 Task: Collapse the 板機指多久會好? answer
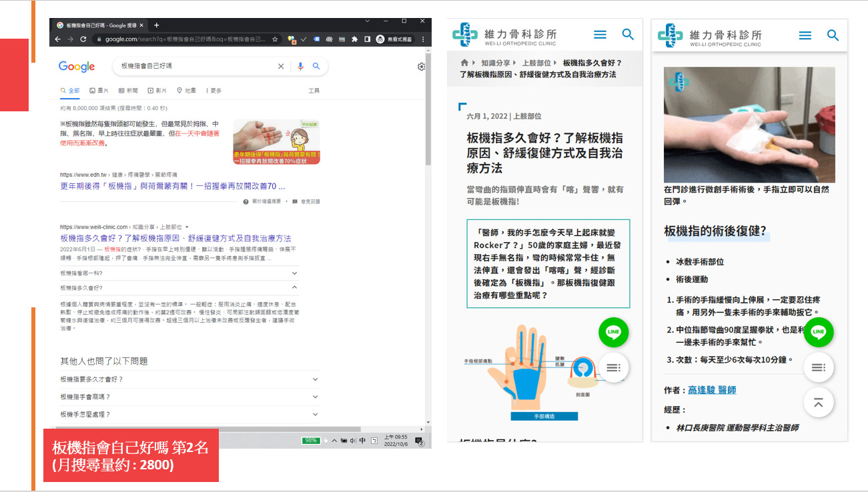pyautogui.click(x=179, y=288)
